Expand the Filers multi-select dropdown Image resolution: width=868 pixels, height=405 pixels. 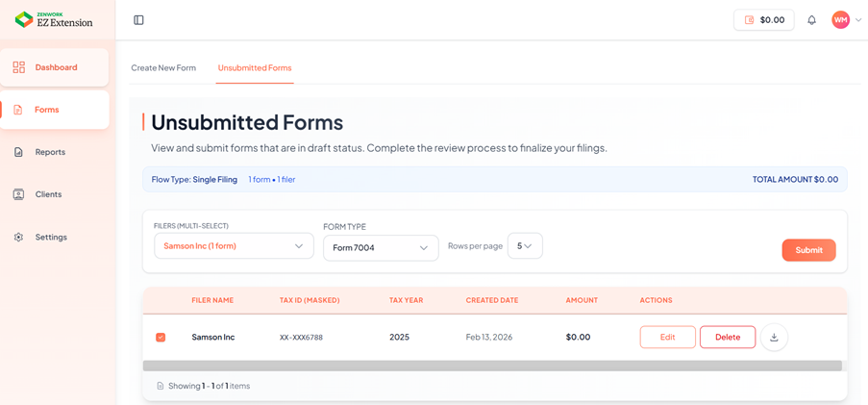pyautogui.click(x=234, y=246)
